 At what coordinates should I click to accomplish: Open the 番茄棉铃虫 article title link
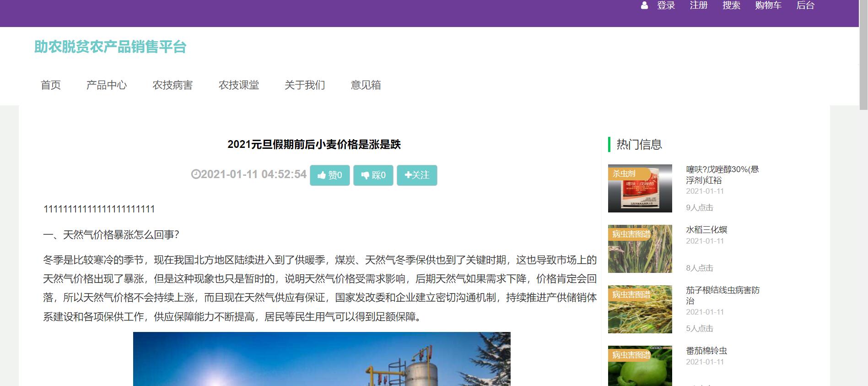click(x=706, y=351)
